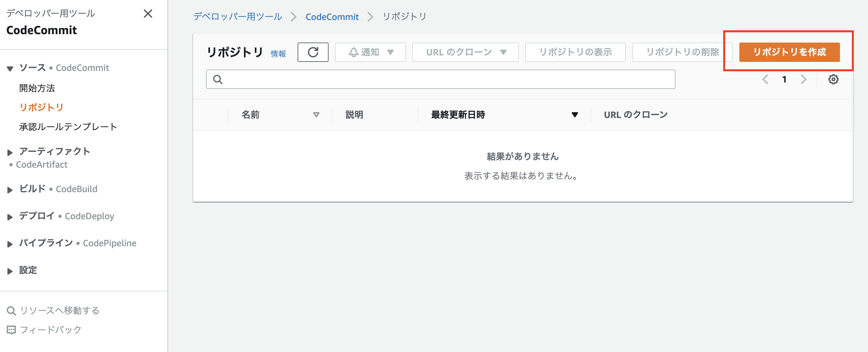Click page number 1 in pagination
The width and height of the screenshot is (868, 352).
[784, 80]
